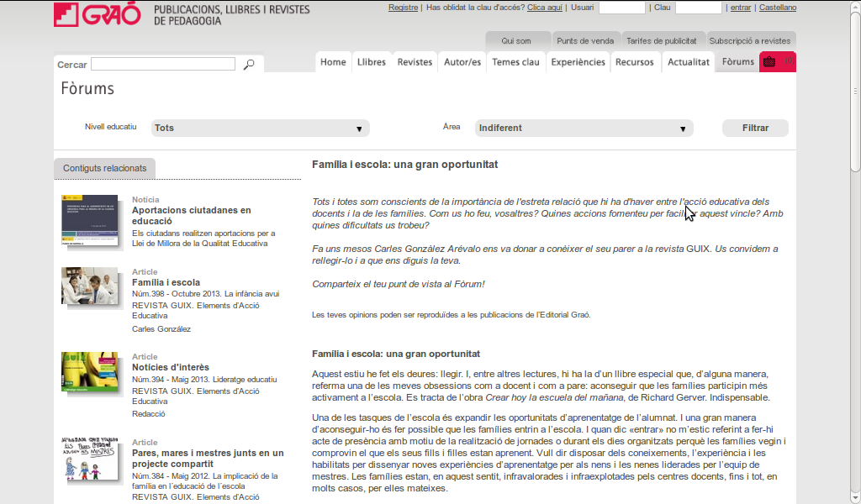Click the Aportacions ciutadanes thumbnail image
The image size is (861, 504).
(89, 220)
